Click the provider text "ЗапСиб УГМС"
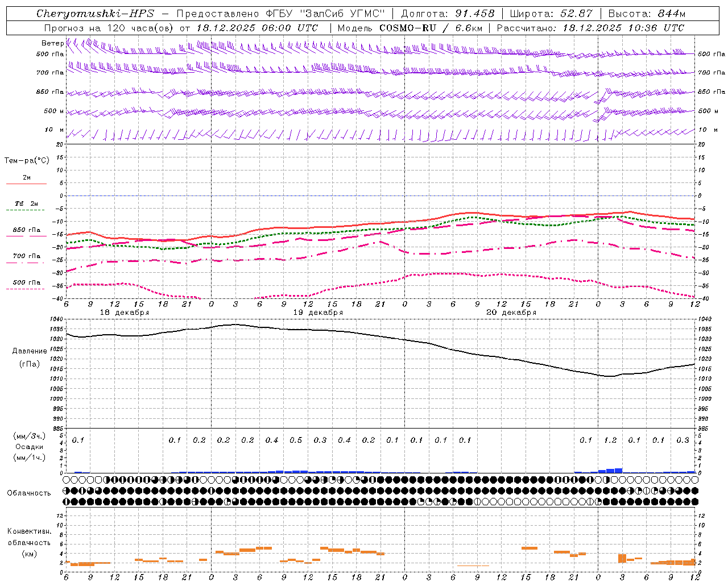This screenshot has width=728, height=582. click(x=342, y=14)
